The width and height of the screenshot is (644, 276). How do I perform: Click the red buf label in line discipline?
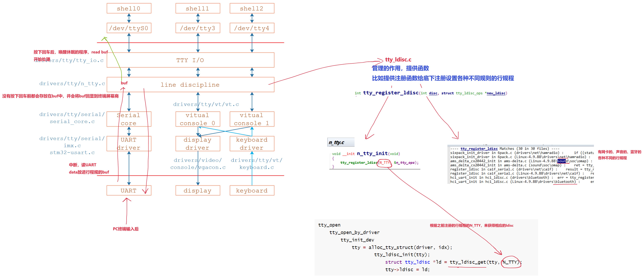(x=124, y=83)
